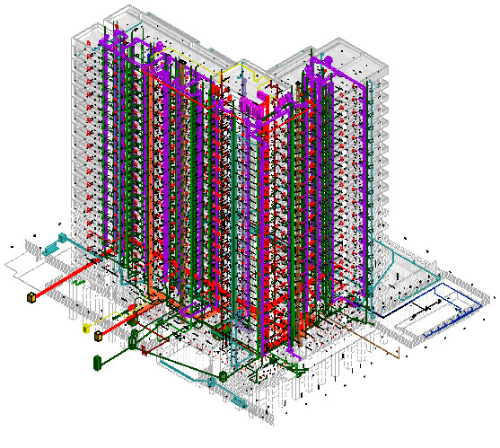The height and width of the screenshot is (448, 500).
Task: Select the dark green tank at lower left
Action: pos(97,364)
